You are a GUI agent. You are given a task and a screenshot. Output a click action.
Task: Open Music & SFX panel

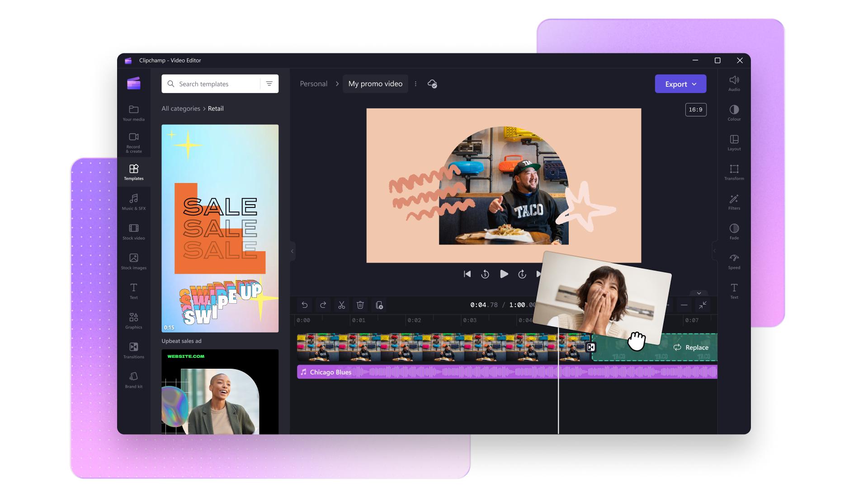[x=133, y=202]
